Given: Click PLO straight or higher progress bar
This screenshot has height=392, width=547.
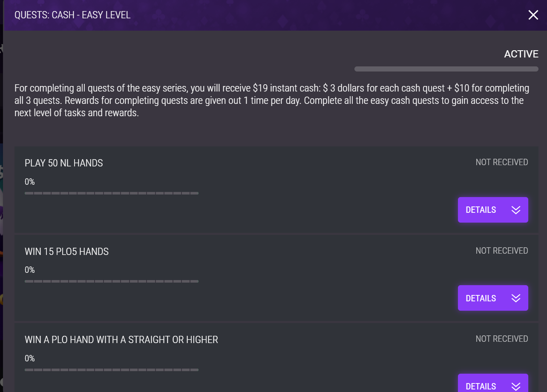Looking at the screenshot, I should 112,369.
